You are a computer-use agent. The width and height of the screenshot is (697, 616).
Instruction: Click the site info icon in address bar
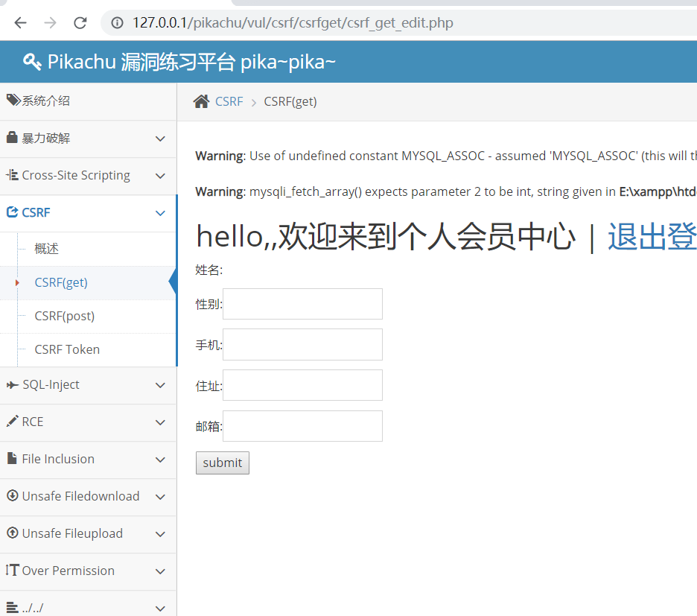click(x=117, y=22)
